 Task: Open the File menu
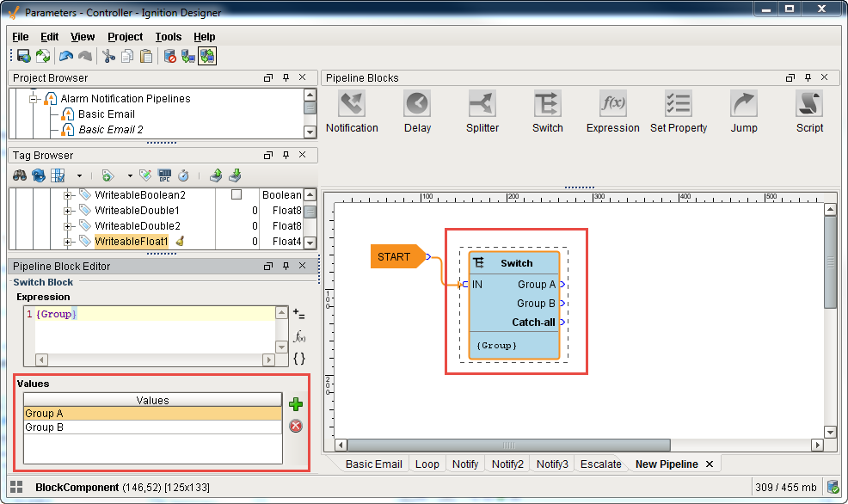(x=21, y=37)
